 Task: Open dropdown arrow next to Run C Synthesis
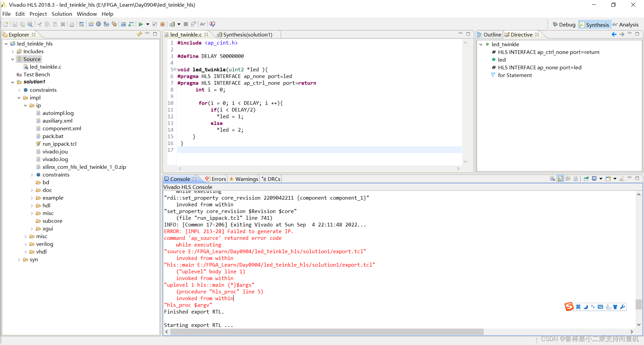coord(148,24)
